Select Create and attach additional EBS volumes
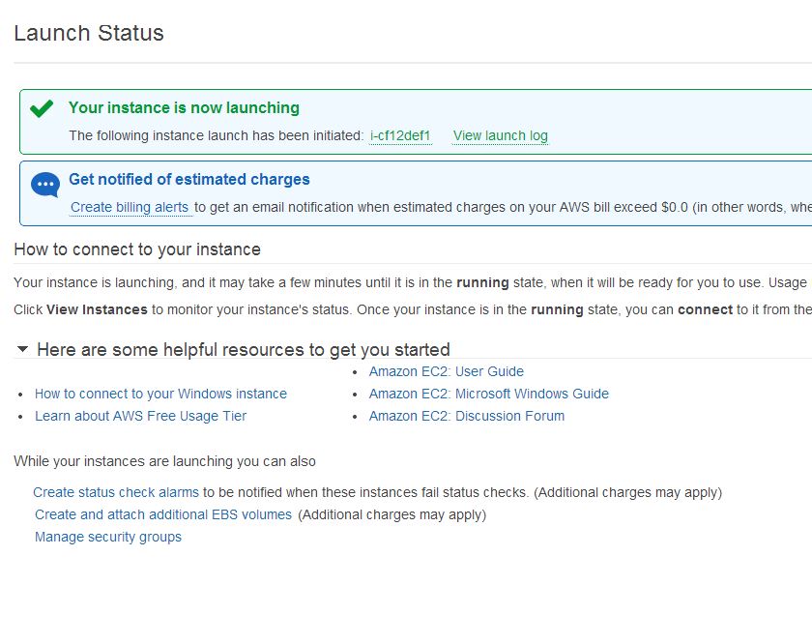The height and width of the screenshot is (644, 812). 163,514
